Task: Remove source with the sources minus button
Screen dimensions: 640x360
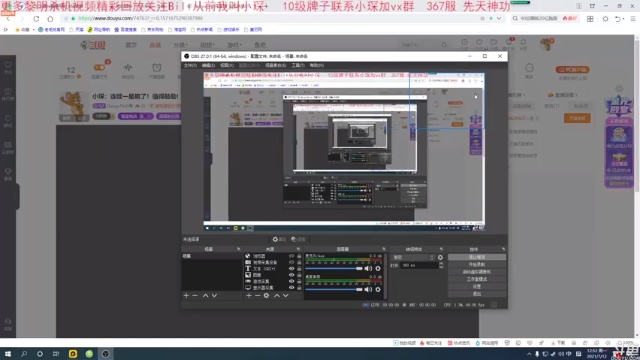Action: coord(258,296)
